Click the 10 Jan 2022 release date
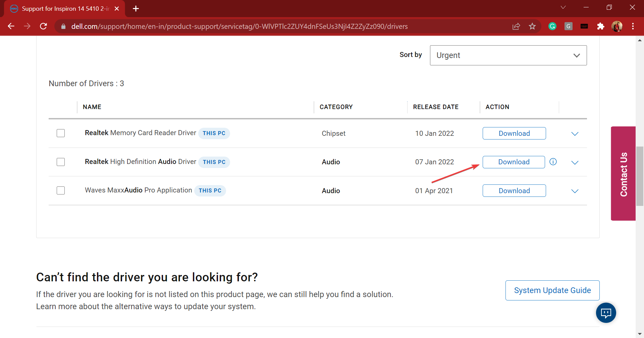This screenshot has width=644, height=338. [434, 133]
